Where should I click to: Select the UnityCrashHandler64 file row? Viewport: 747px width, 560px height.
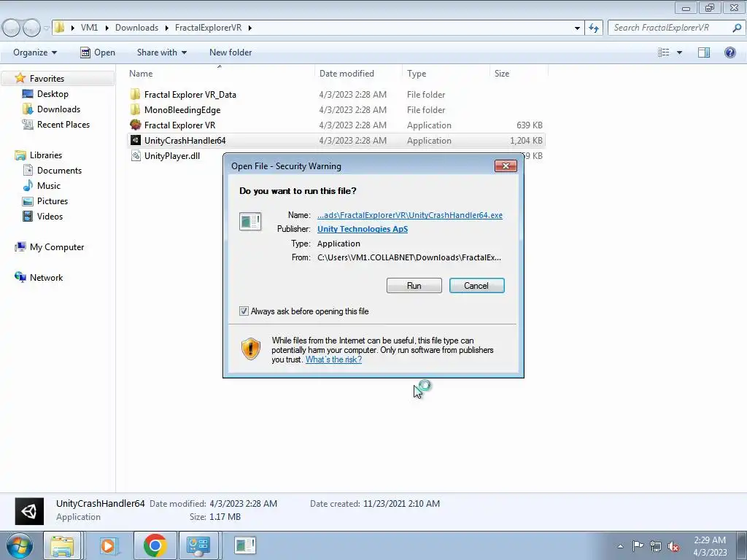[336, 141]
